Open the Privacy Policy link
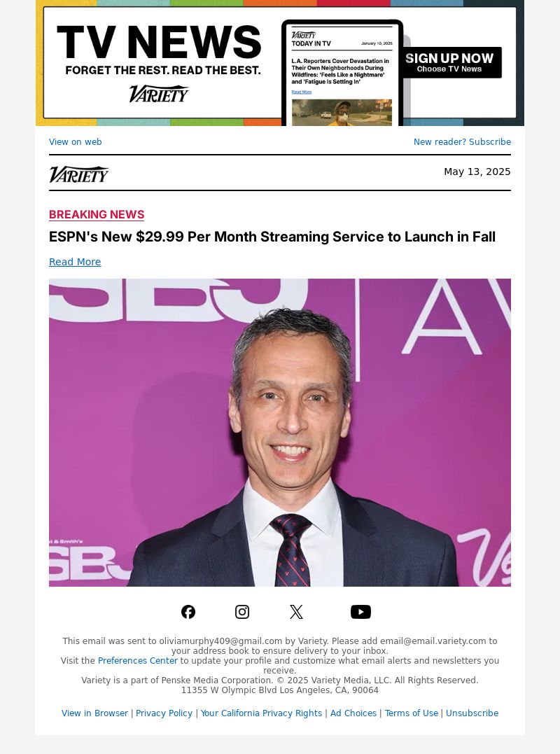Image resolution: width=560 pixels, height=754 pixels. pyautogui.click(x=164, y=713)
